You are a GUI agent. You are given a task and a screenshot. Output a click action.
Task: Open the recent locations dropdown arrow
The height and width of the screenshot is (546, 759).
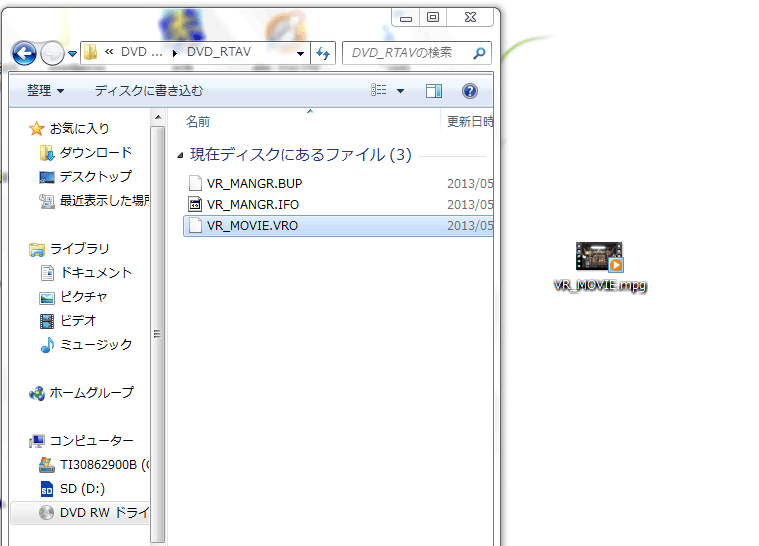72,54
